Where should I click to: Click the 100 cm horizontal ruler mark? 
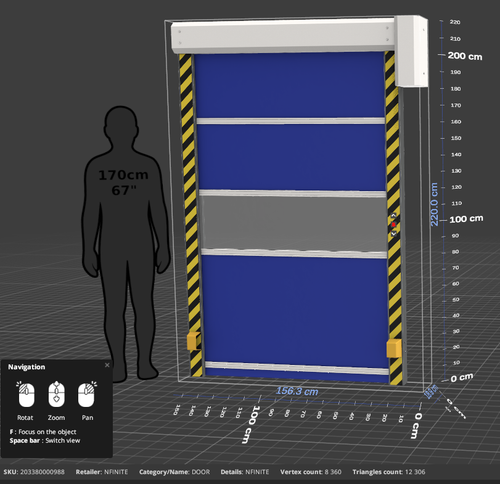tap(251, 424)
